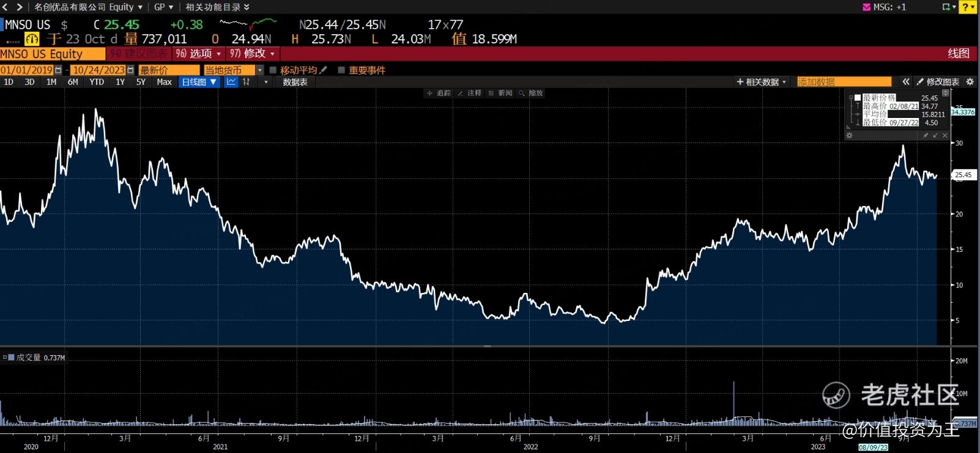Go back with the left arrow

click(6, 7)
